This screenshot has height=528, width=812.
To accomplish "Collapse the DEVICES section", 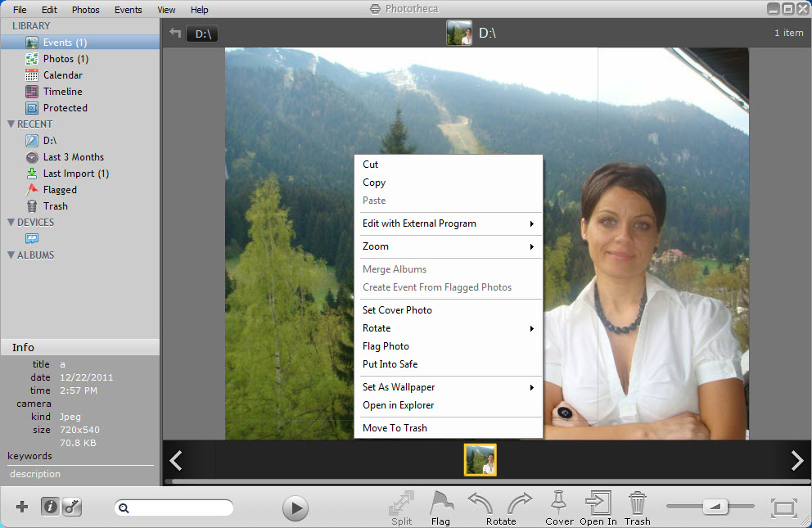I will pyautogui.click(x=11, y=223).
